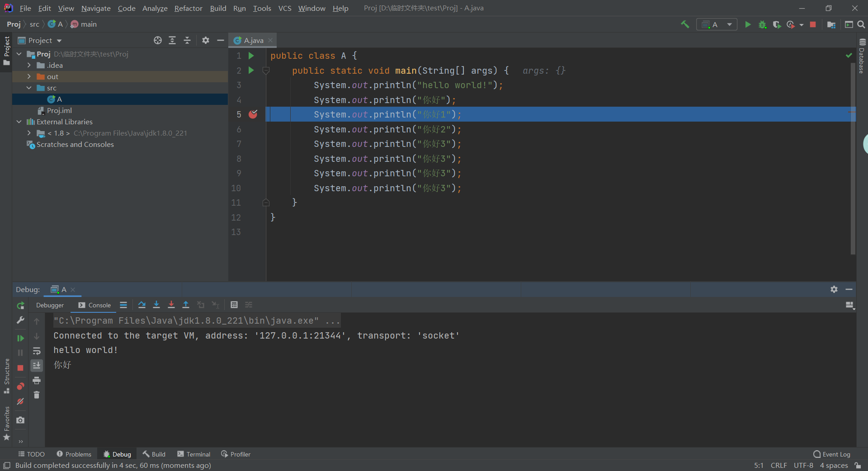Hide the Project panel with minus icon
The height and width of the screenshot is (471, 868).
click(x=221, y=40)
